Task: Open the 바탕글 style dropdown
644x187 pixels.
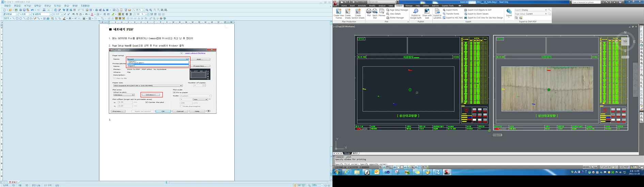Action: click(17, 14)
